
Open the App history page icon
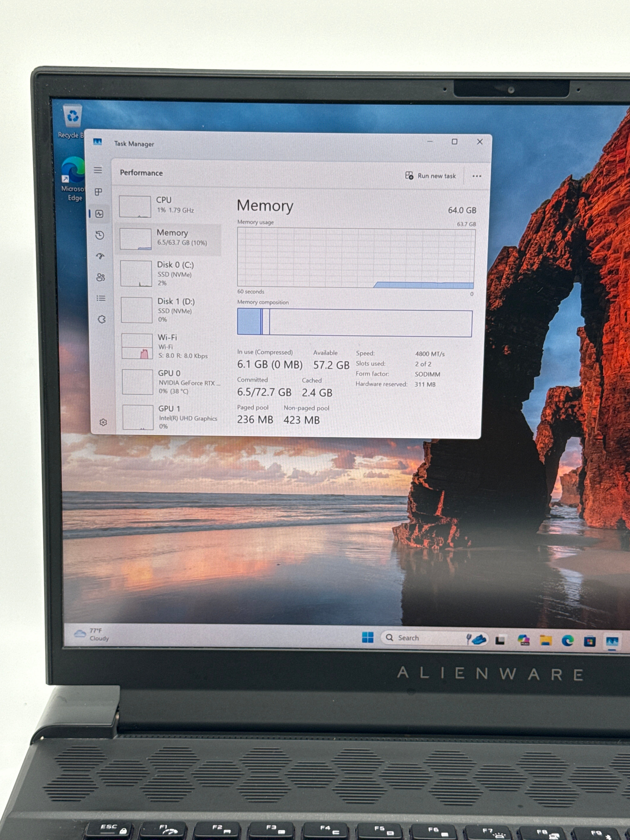click(100, 235)
